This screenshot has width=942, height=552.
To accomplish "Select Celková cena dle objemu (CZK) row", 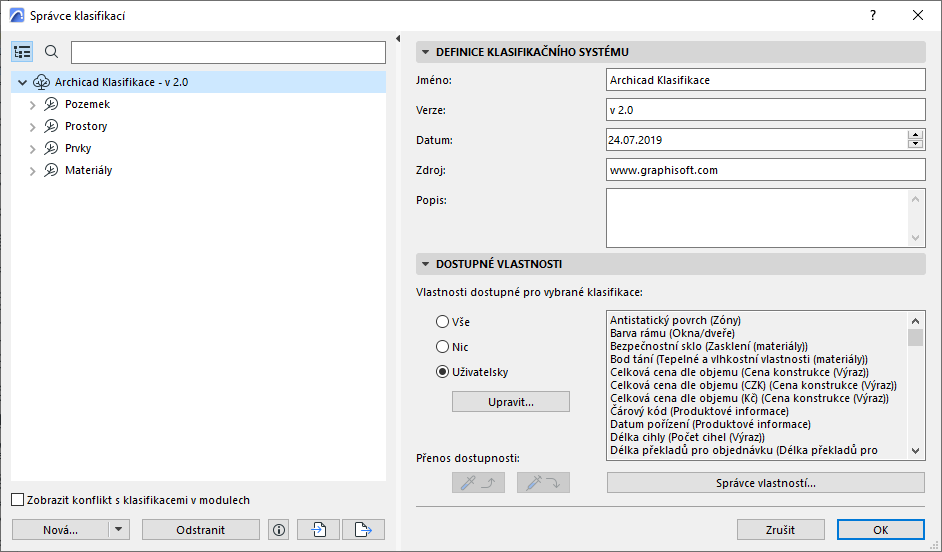I will coord(753,385).
